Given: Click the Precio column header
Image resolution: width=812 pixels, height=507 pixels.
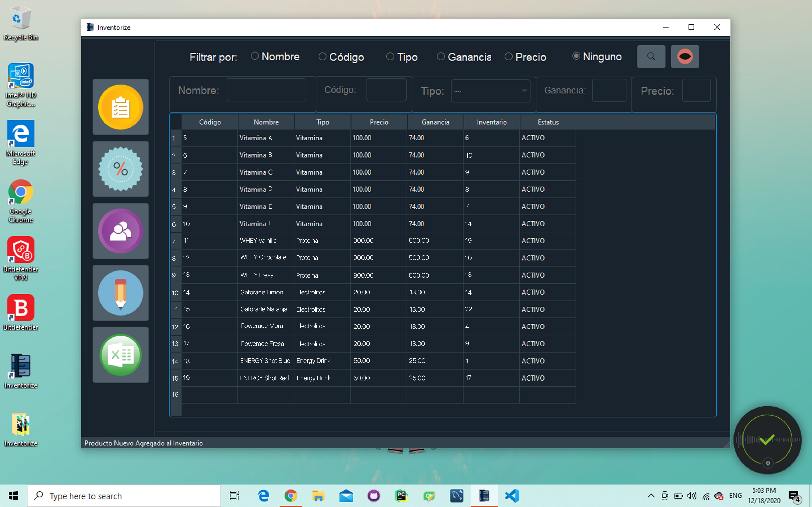Looking at the screenshot, I should pos(379,122).
